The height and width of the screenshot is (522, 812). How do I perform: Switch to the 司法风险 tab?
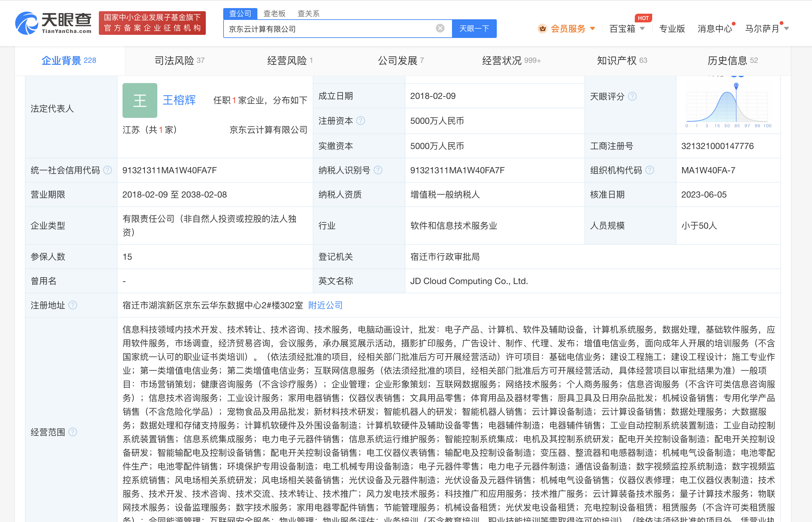click(x=180, y=61)
